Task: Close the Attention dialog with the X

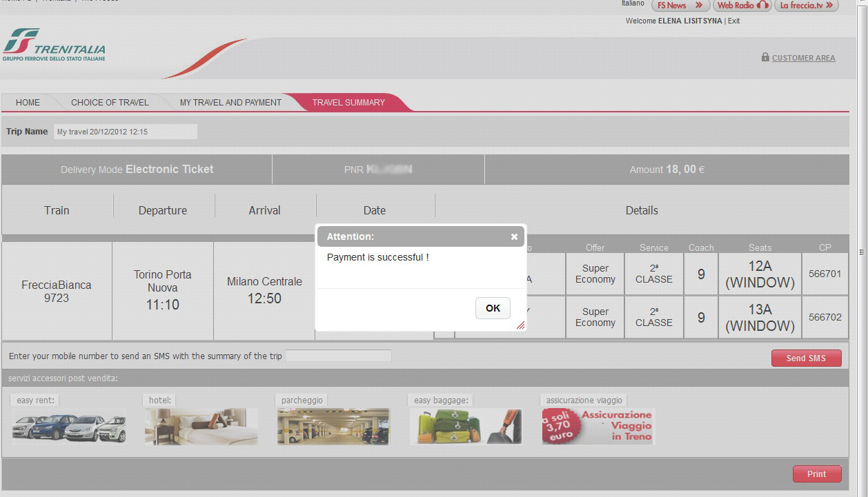Action: point(514,236)
